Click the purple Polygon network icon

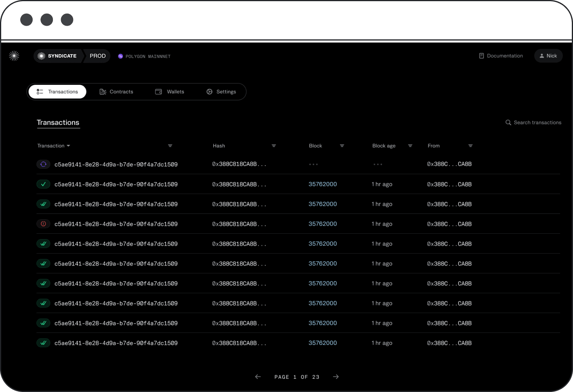point(120,56)
